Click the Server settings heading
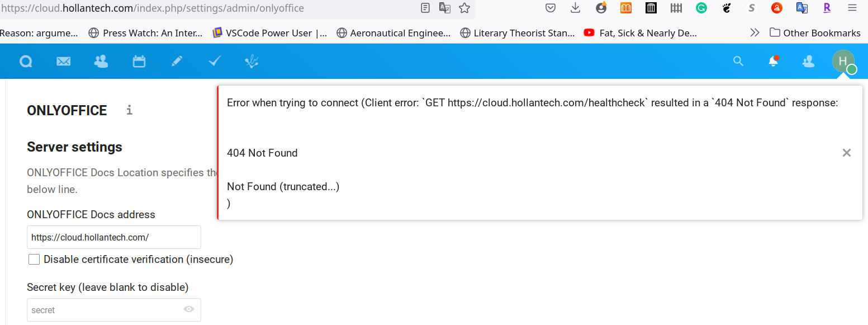The height and width of the screenshot is (325, 868). pos(74,147)
